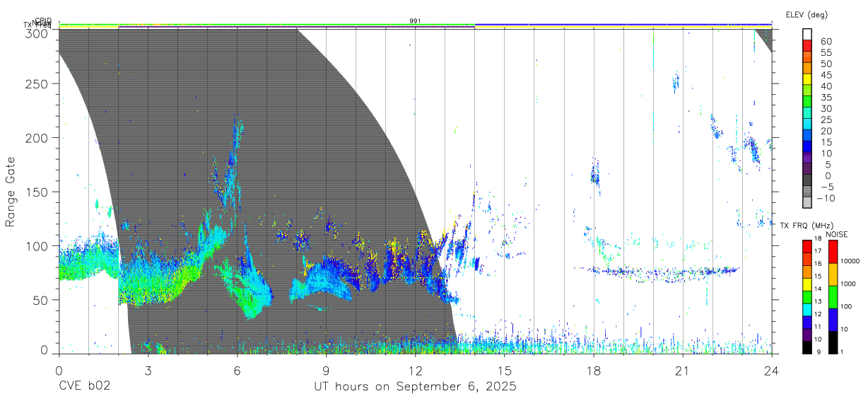The width and height of the screenshot is (868, 401).
Task: Click the '16' label on TX FRQ scale
Action: coord(818,264)
